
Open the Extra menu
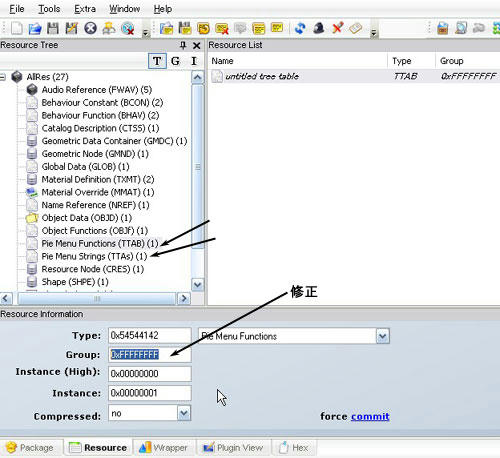coord(85,9)
